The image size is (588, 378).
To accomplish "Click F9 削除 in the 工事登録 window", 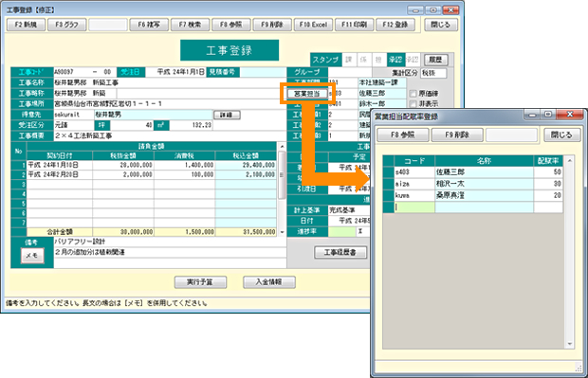I will click(272, 25).
